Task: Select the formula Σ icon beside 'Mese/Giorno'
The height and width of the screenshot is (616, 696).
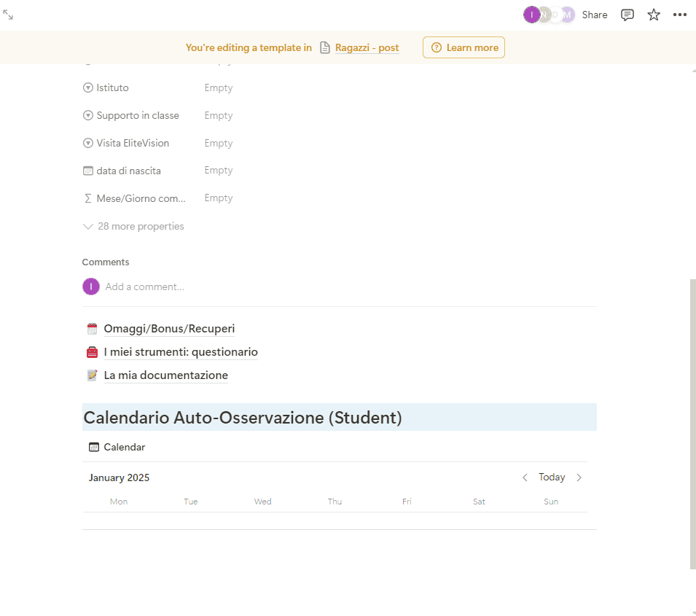Action: (87, 198)
